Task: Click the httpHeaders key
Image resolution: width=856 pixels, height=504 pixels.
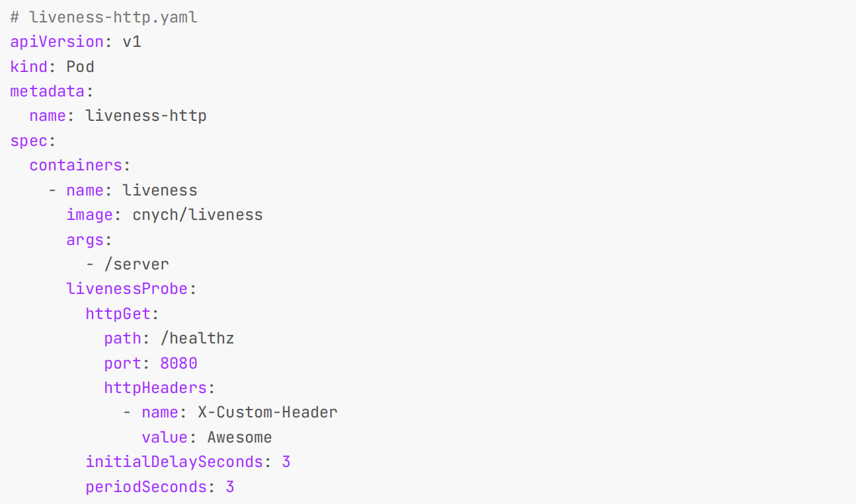Action: click(x=155, y=388)
